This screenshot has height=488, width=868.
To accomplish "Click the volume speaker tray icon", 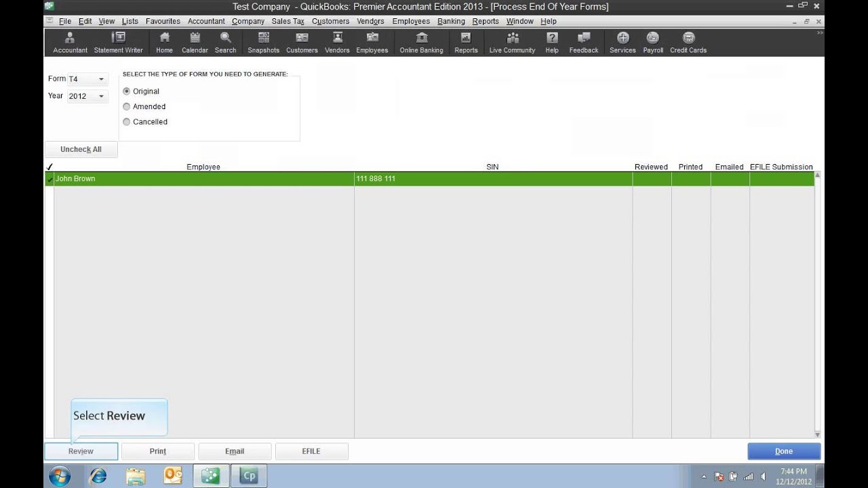I will (x=764, y=476).
